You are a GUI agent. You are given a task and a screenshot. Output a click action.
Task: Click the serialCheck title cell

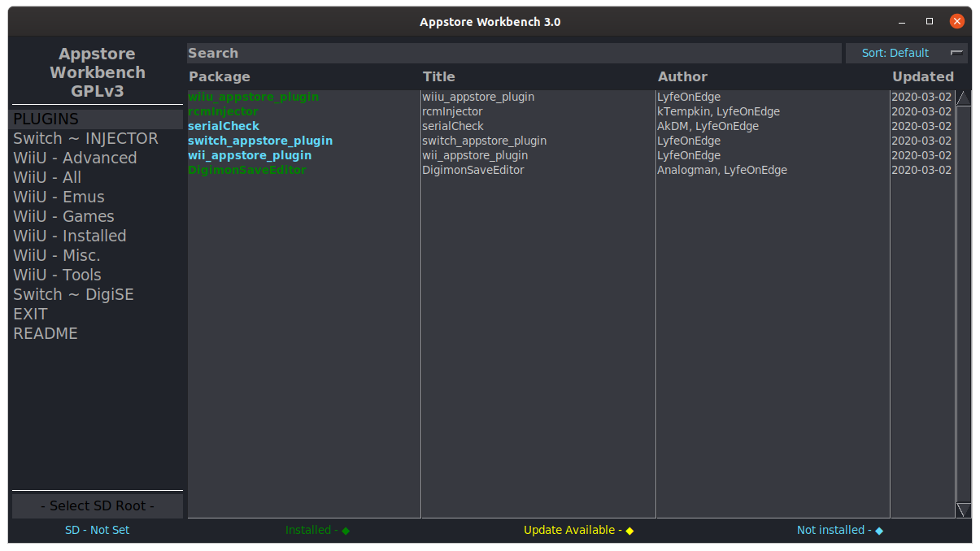pyautogui.click(x=453, y=126)
